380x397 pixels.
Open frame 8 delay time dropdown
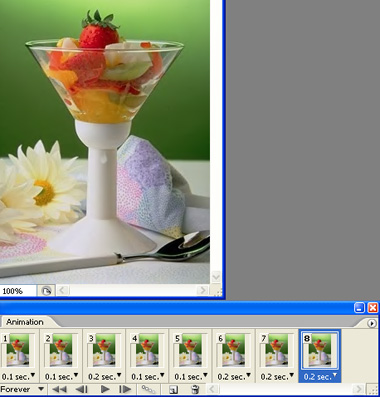pos(320,377)
